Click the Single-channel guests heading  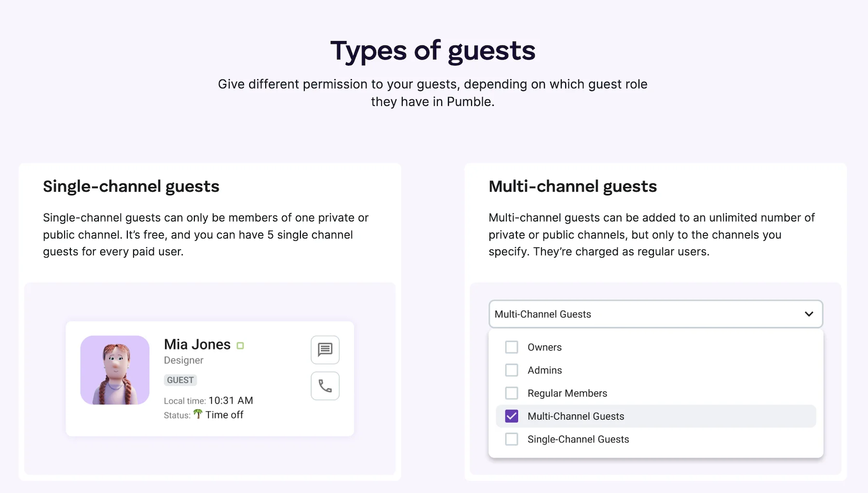point(131,187)
